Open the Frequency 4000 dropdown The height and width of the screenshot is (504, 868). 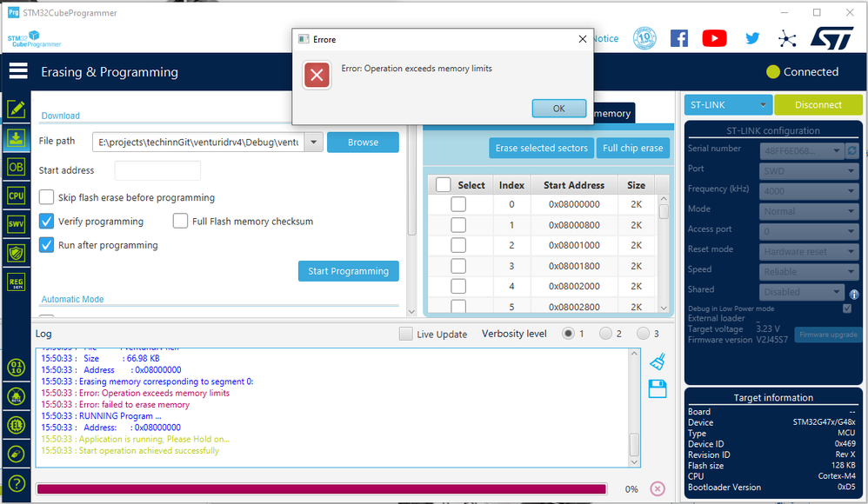pyautogui.click(x=810, y=191)
